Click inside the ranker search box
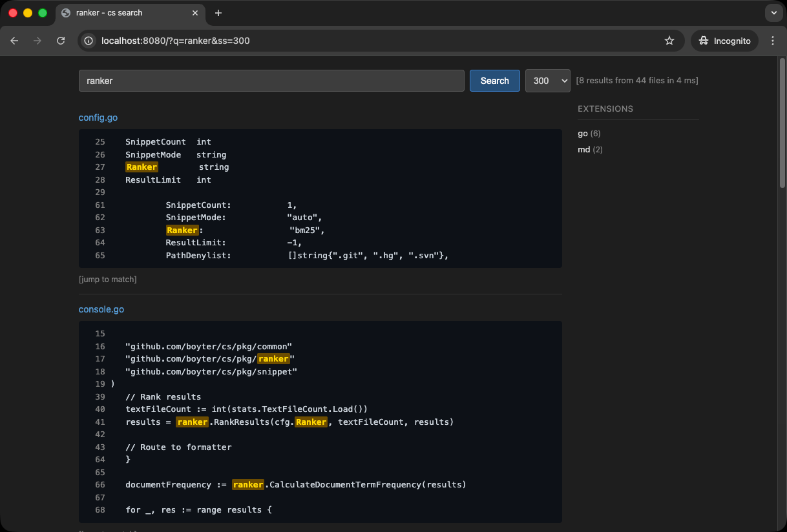787x532 pixels. coord(271,80)
